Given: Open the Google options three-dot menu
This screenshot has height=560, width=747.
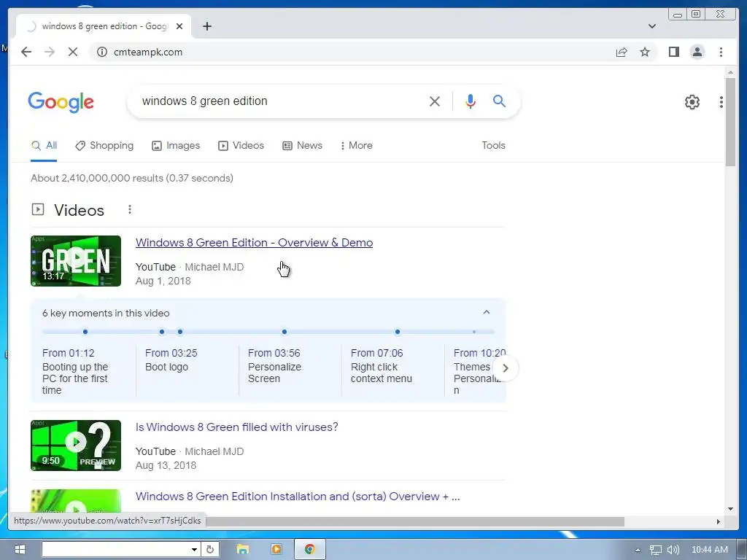Looking at the screenshot, I should 721,101.
